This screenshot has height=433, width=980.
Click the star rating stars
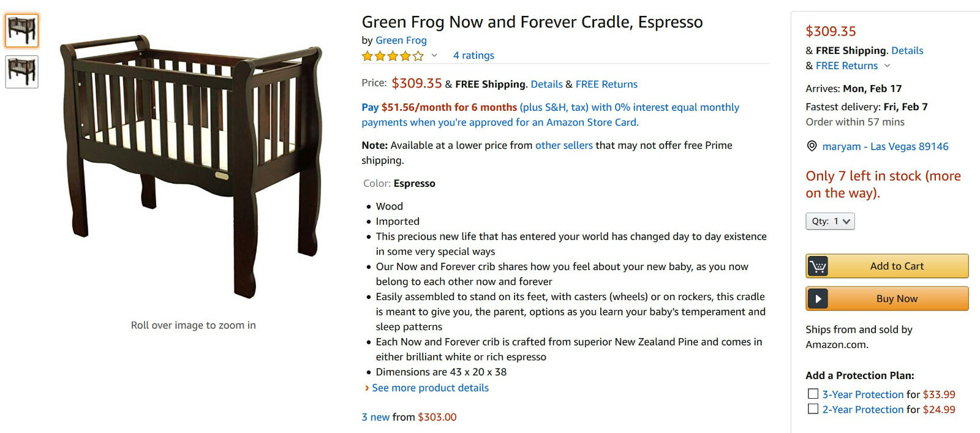[x=392, y=55]
